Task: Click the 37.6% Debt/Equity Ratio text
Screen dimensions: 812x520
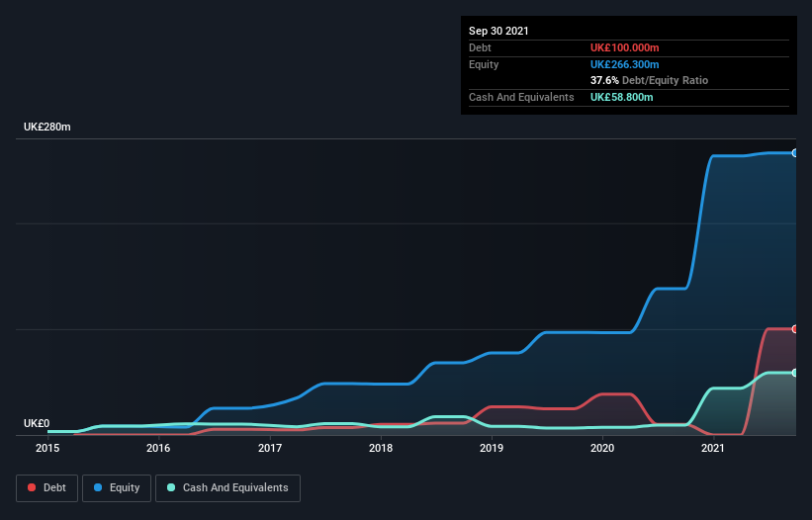Action: click(x=649, y=80)
